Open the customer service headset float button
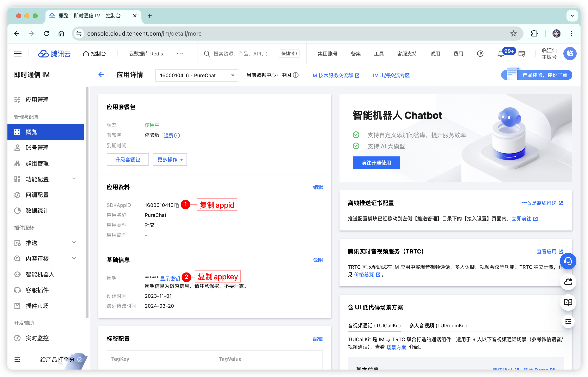Viewport: 588px width, 377px height. [568, 261]
